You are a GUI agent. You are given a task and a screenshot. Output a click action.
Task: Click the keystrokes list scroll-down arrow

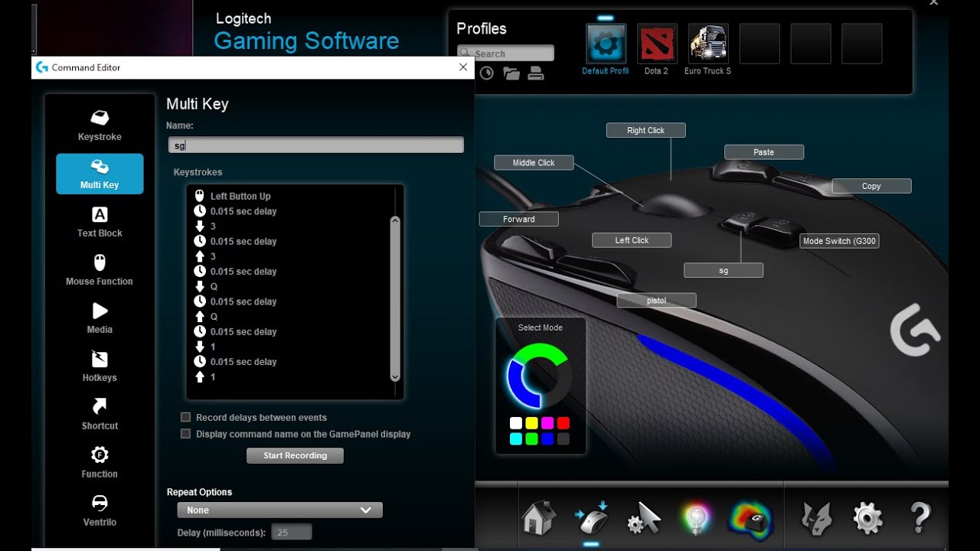click(395, 377)
